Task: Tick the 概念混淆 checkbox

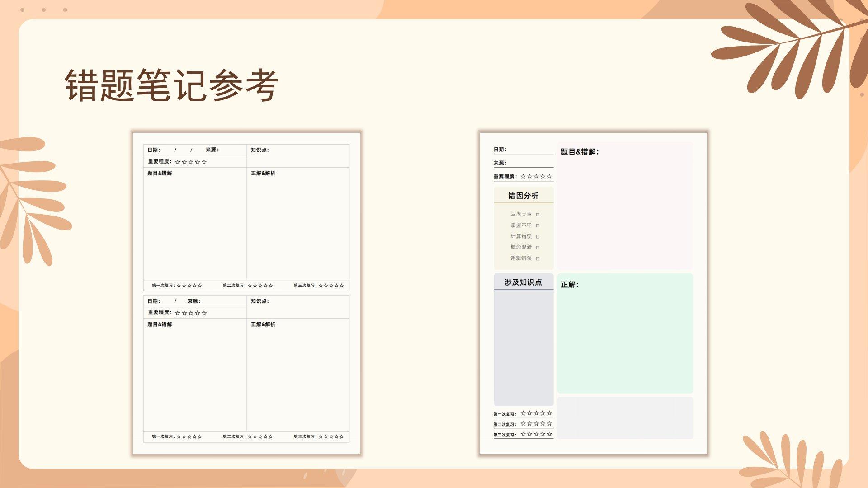Action: (538, 248)
